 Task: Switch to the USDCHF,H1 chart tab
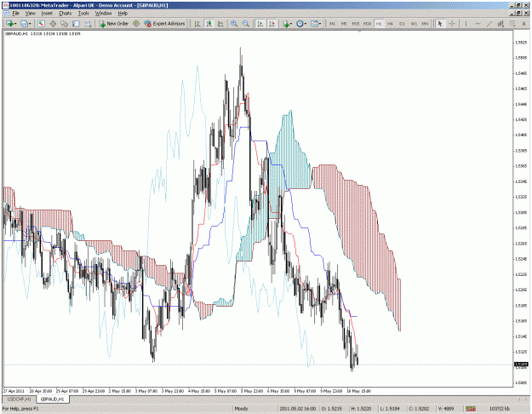pyautogui.click(x=19, y=399)
